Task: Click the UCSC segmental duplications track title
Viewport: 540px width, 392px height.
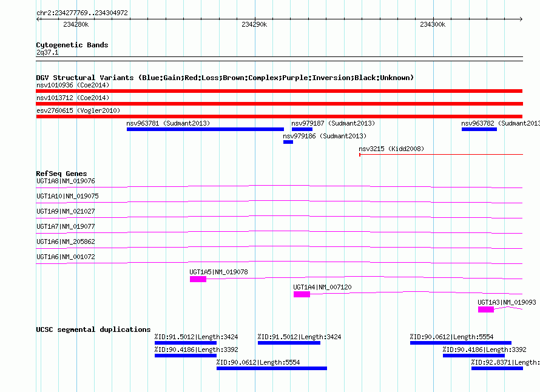Action: pos(93,329)
